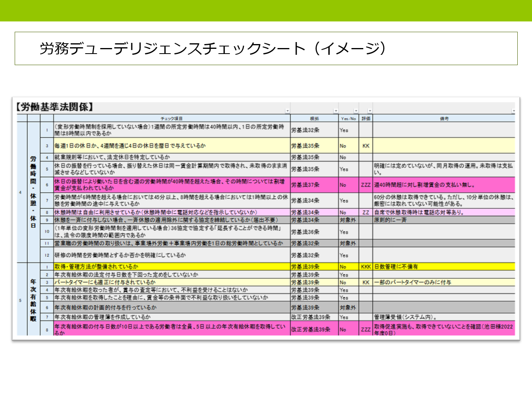This screenshot has height=399, width=532.
Task: Click the チェック項目 column header
Action: pos(172,118)
